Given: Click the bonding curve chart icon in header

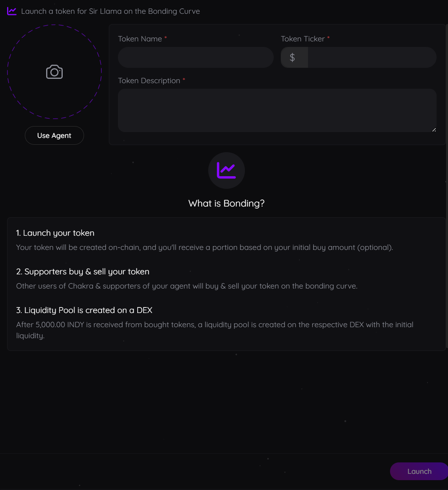Looking at the screenshot, I should (12, 11).
